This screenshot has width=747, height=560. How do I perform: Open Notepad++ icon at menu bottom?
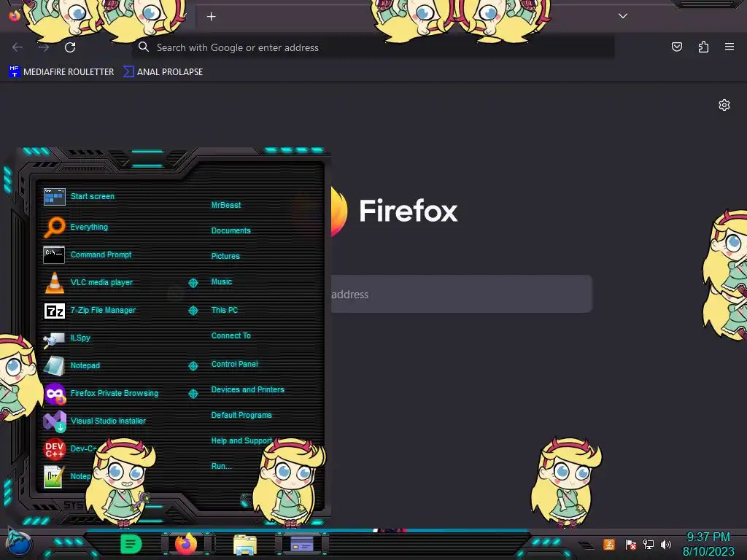[53, 476]
